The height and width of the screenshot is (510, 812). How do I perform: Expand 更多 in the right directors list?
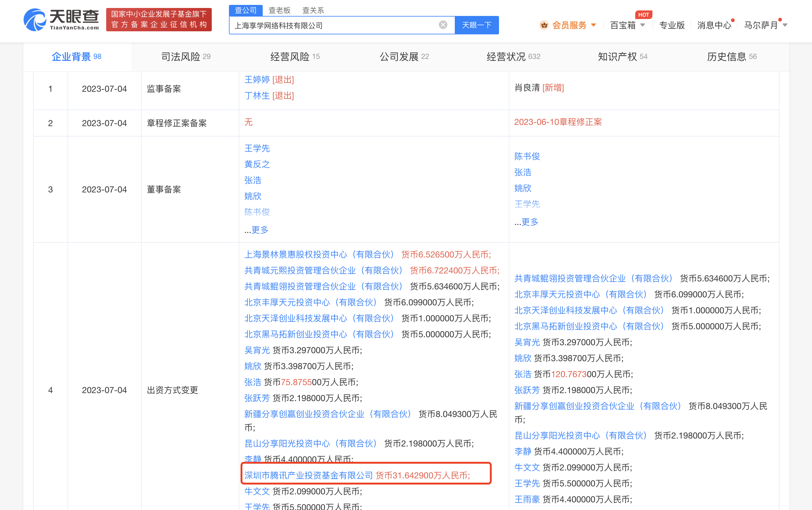point(530,222)
